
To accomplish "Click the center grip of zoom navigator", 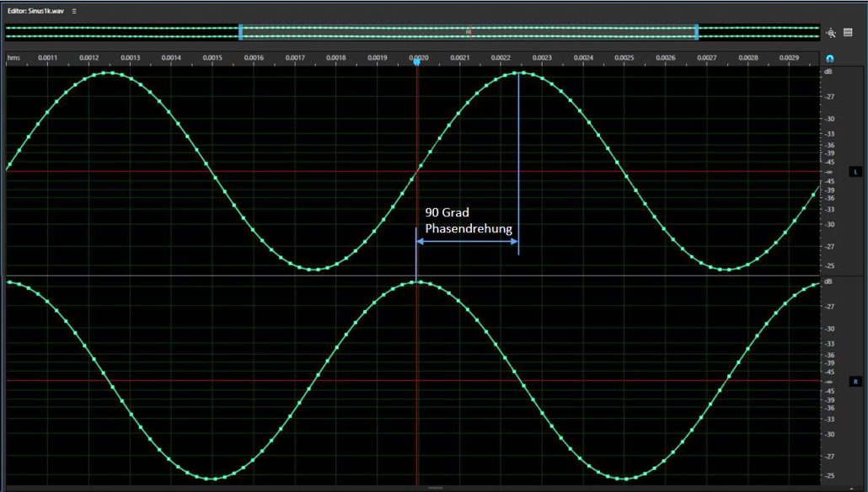I will pos(469,32).
